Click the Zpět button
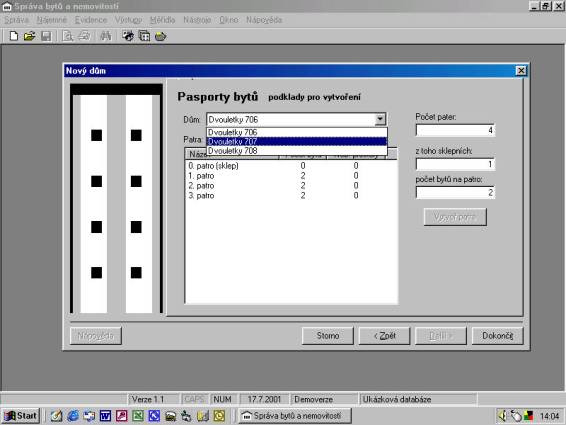The width and height of the screenshot is (566, 425). [384, 336]
